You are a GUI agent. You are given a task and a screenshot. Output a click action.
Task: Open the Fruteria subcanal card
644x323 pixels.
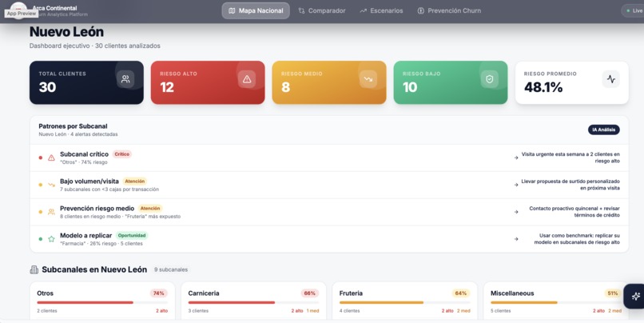tap(404, 301)
